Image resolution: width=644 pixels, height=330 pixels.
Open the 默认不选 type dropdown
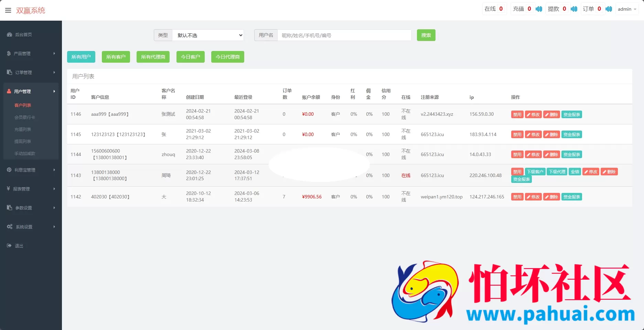(208, 35)
